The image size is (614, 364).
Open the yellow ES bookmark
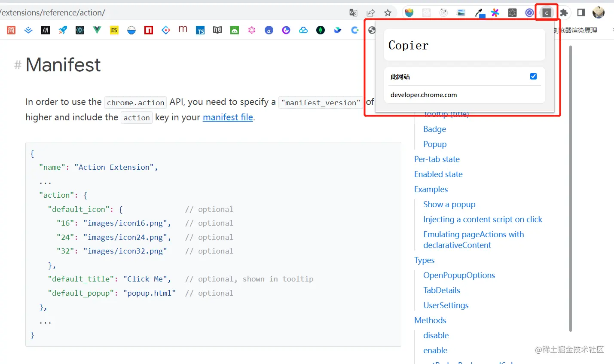[114, 30]
